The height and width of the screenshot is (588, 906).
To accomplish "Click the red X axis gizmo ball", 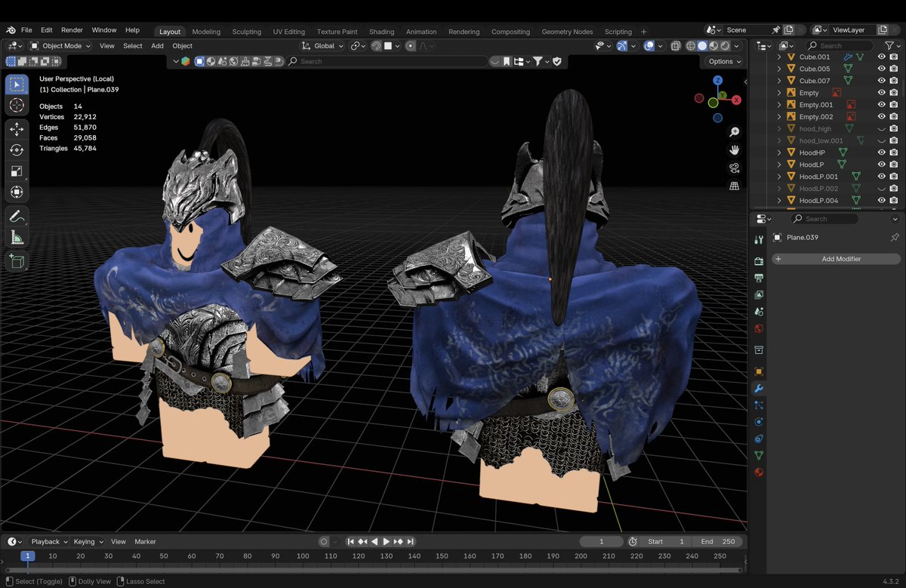I will 736,100.
